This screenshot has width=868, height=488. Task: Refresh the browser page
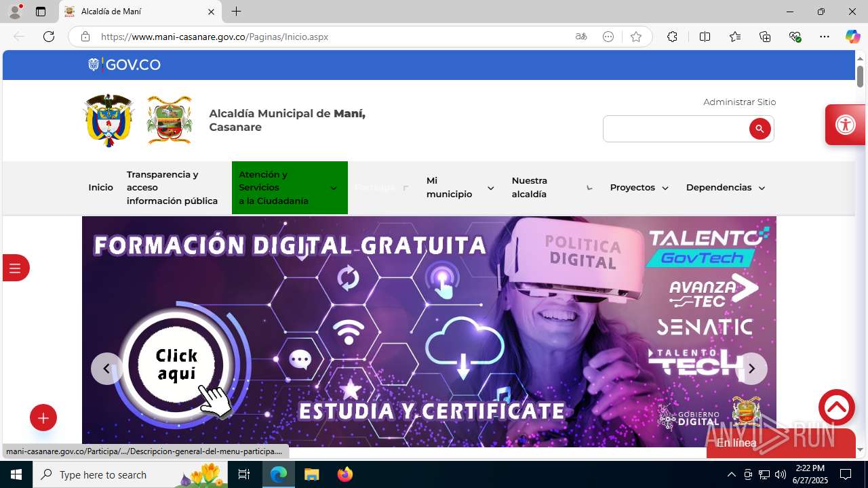[49, 37]
